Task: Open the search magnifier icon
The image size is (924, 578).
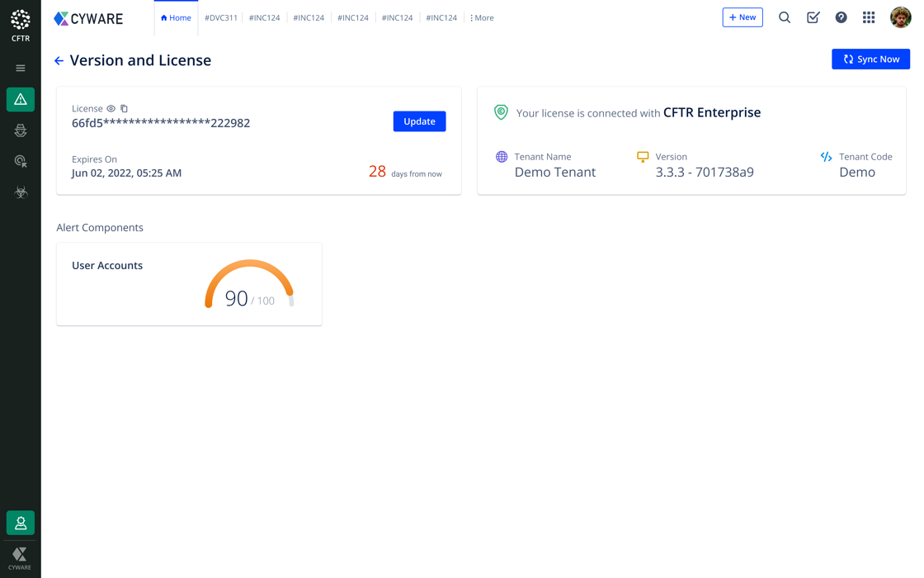Action: [x=785, y=17]
